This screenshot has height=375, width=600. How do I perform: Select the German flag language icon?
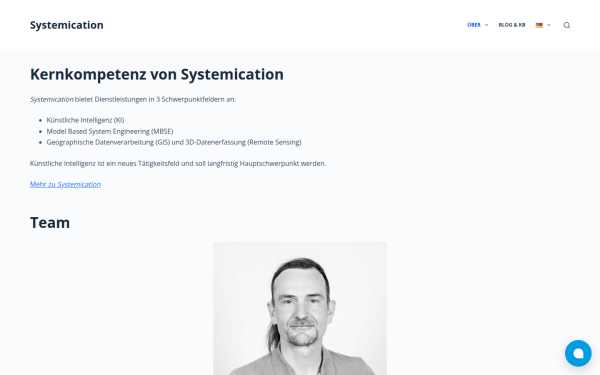pyautogui.click(x=539, y=25)
